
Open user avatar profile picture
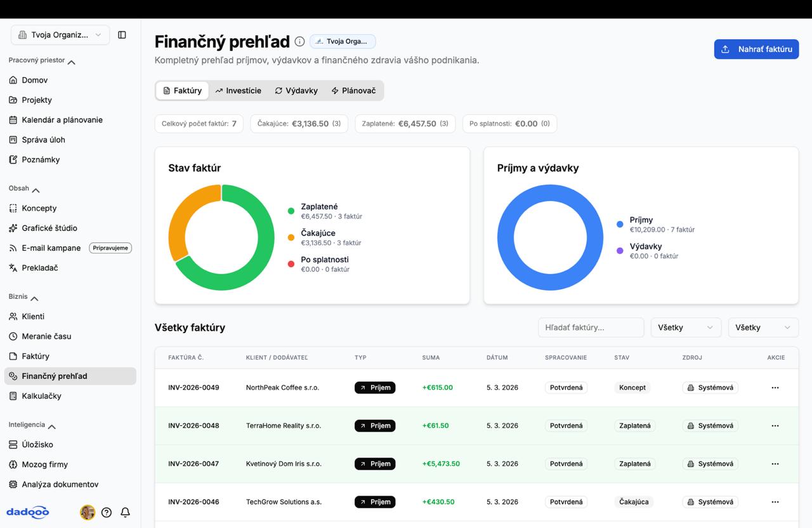coord(88,512)
